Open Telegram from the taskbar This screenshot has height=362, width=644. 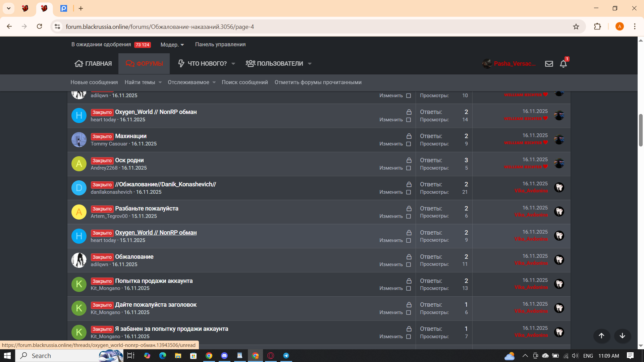286,356
